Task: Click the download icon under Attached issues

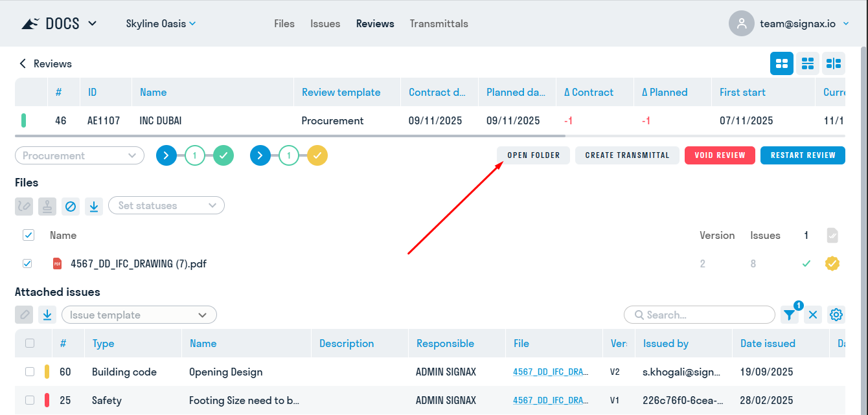Action: tap(47, 315)
